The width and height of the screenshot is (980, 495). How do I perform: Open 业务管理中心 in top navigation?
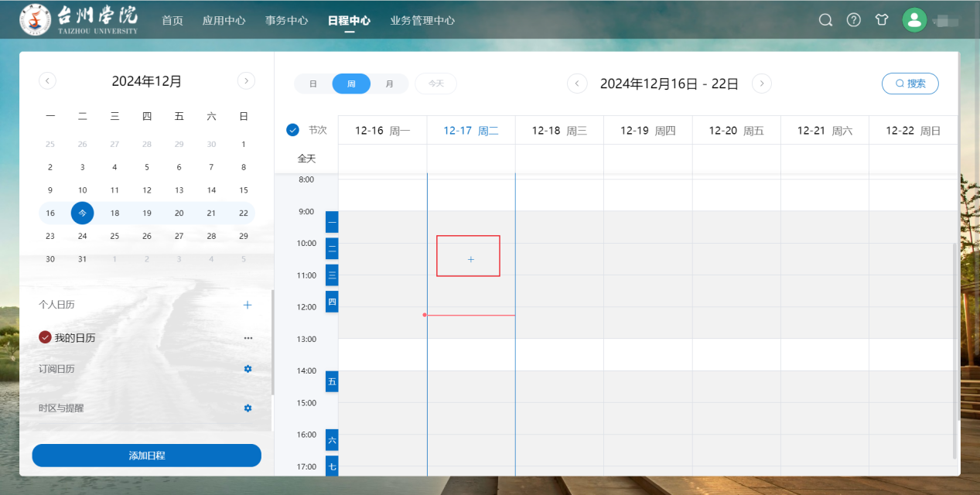(x=422, y=21)
